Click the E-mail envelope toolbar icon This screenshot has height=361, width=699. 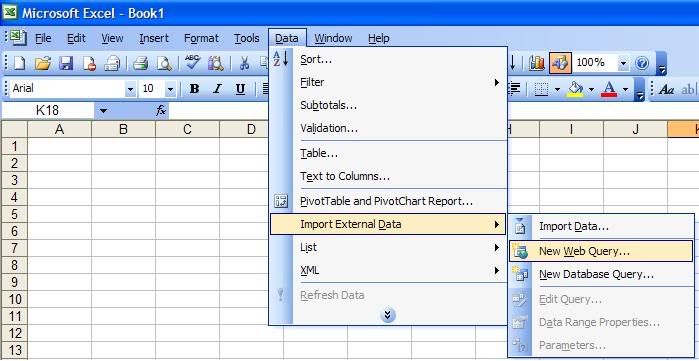(x=111, y=63)
